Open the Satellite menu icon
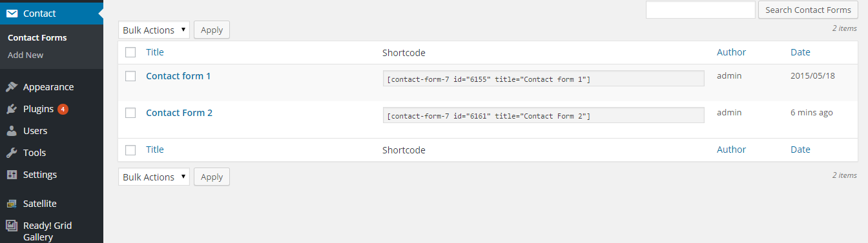This screenshot has width=868, height=243. click(12, 204)
